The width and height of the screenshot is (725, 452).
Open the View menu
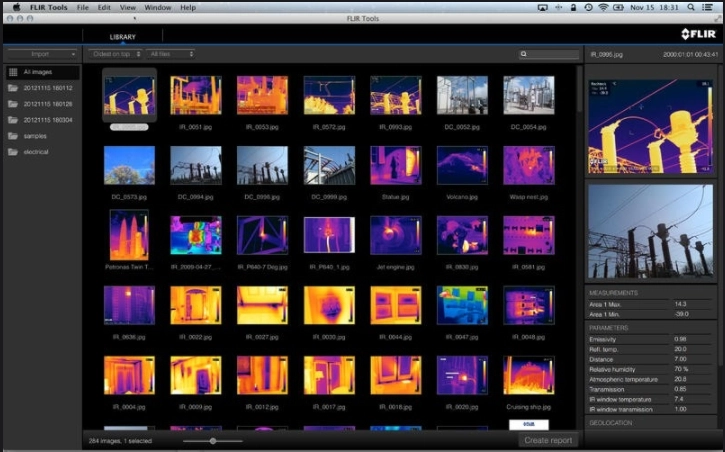coord(128,7)
